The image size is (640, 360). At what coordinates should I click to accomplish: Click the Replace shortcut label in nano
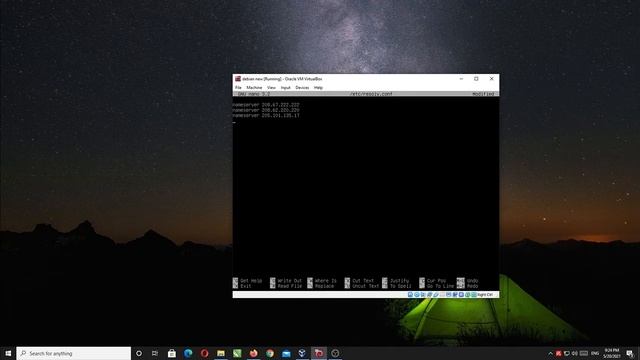click(324, 286)
